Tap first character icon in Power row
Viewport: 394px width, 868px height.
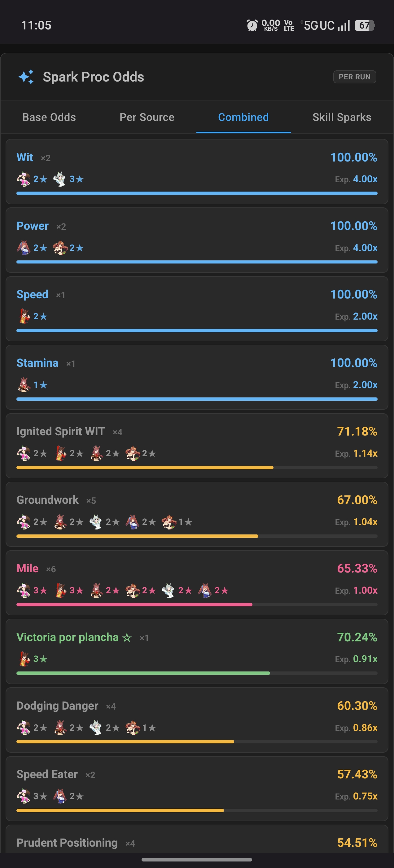coord(24,248)
